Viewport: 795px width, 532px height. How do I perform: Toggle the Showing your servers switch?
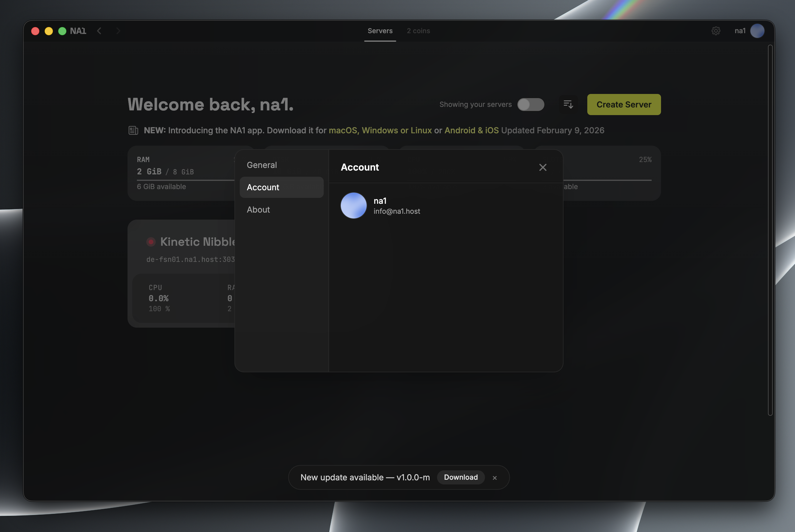530,105
